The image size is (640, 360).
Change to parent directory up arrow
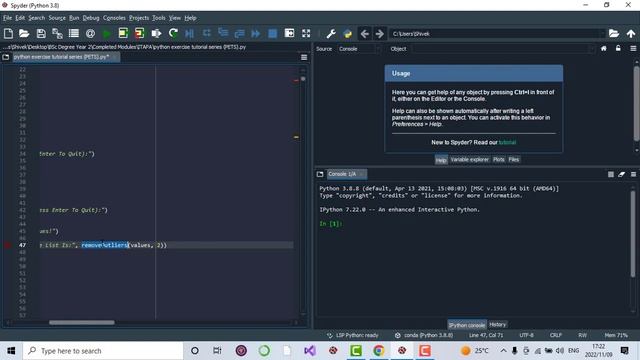tap(631, 33)
